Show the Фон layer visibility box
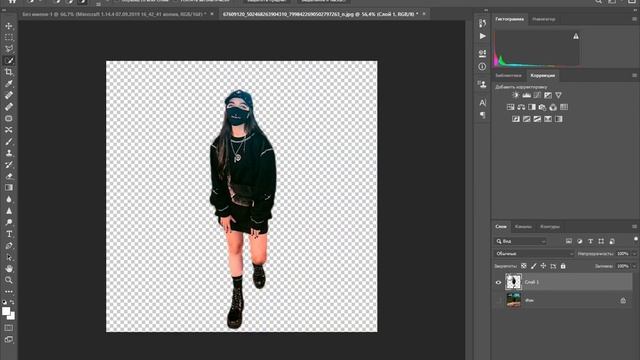The width and height of the screenshot is (640, 360). click(x=498, y=300)
